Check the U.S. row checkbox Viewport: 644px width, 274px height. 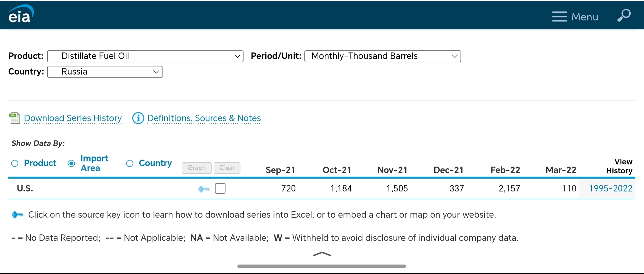pos(220,188)
